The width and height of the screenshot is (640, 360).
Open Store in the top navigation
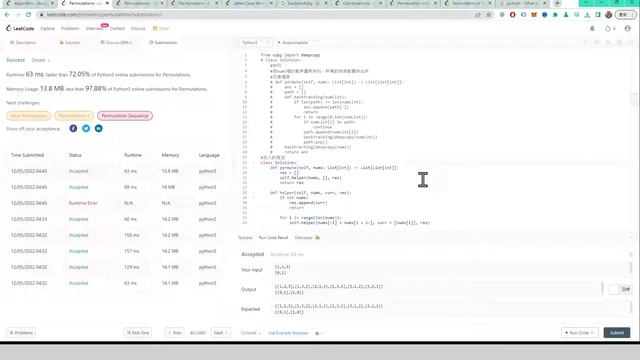(x=161, y=28)
